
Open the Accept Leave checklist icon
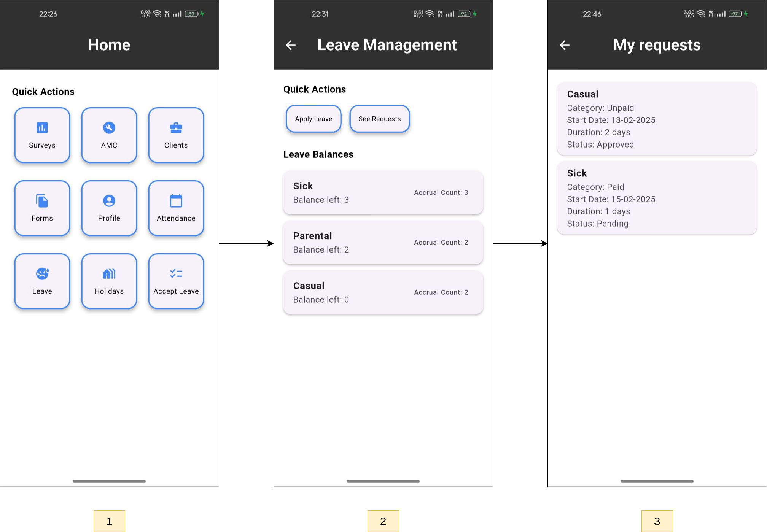pos(176,274)
